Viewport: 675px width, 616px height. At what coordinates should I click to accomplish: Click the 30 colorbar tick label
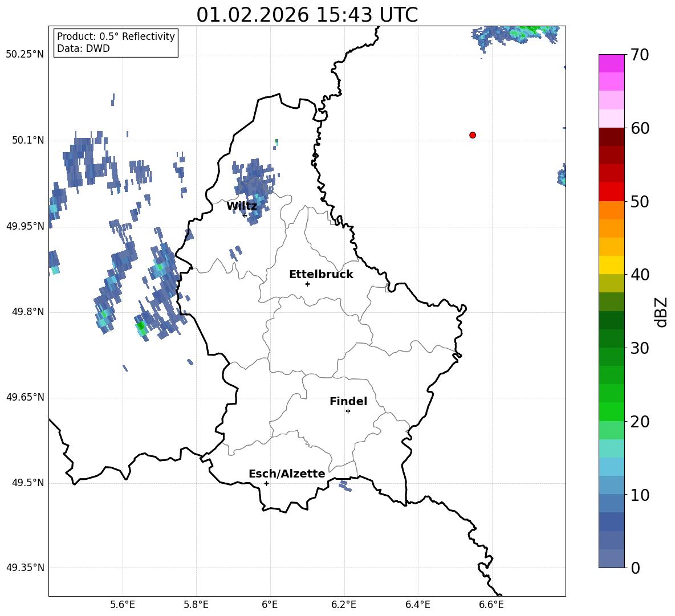click(x=639, y=348)
